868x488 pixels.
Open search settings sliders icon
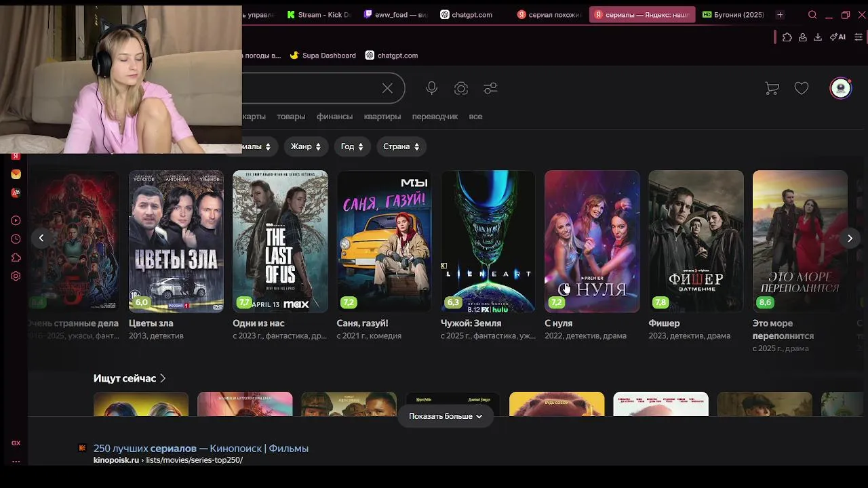pyautogui.click(x=490, y=88)
